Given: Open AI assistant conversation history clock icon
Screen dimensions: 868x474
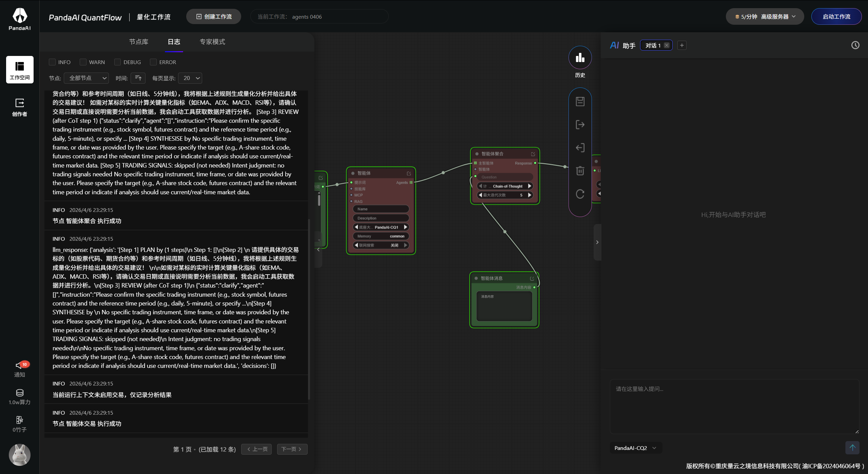Looking at the screenshot, I should pos(855,45).
